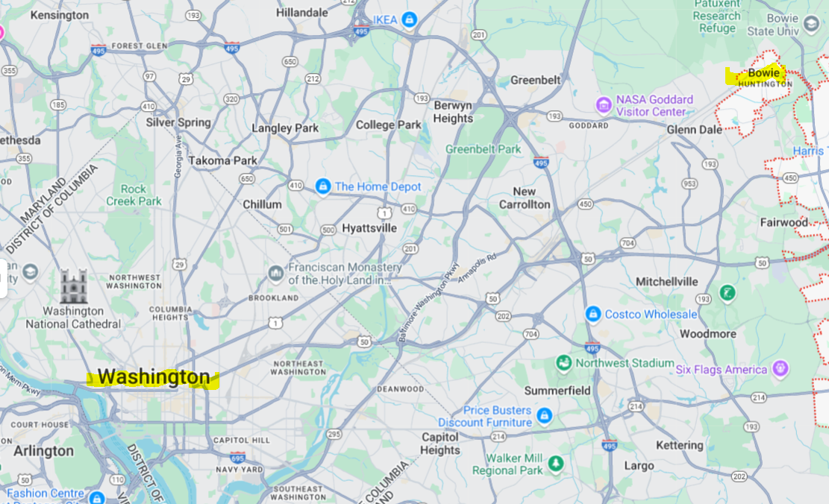
Task: Select the College Park place label
Action: 389,125
